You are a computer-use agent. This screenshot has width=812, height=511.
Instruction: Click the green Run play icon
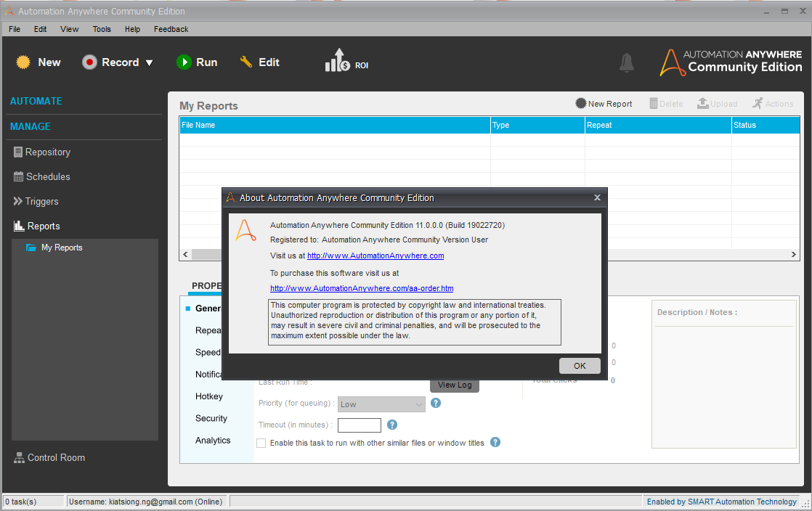[184, 62]
